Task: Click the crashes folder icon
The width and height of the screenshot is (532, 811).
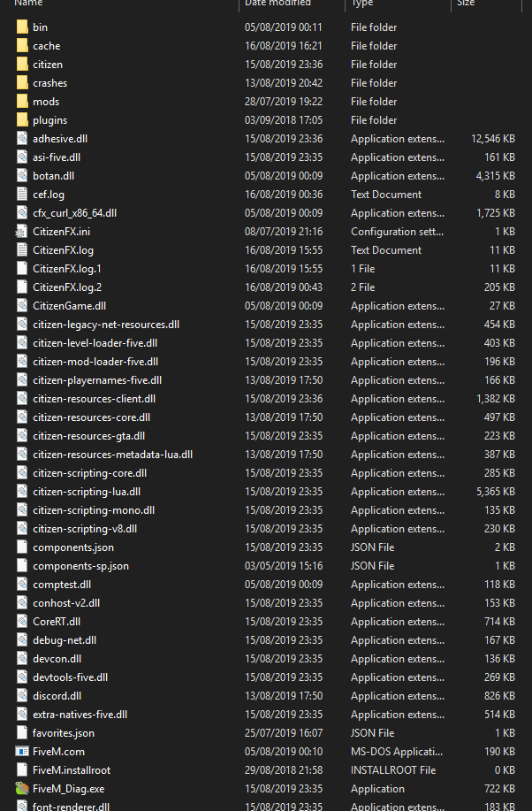Action: click(x=22, y=83)
